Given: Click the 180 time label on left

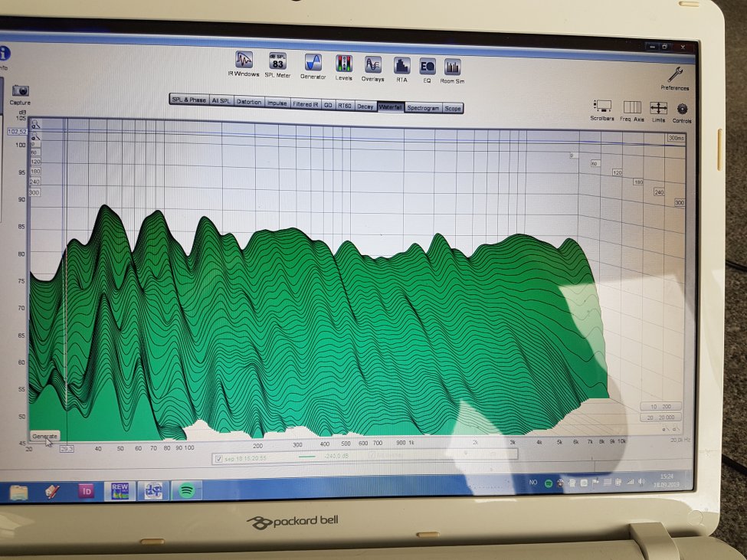Looking at the screenshot, I should pos(35,171).
